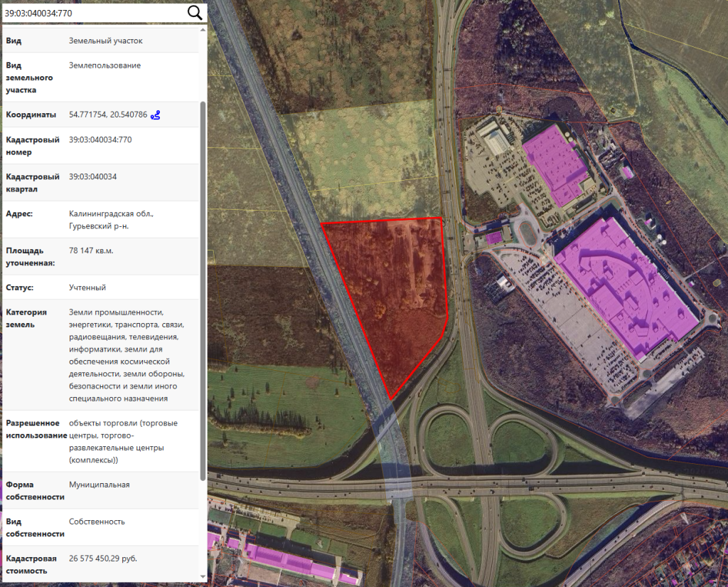The height and width of the screenshot is (587, 728).
Task: Click the Муниципальная ownership form value
Action: point(100,485)
